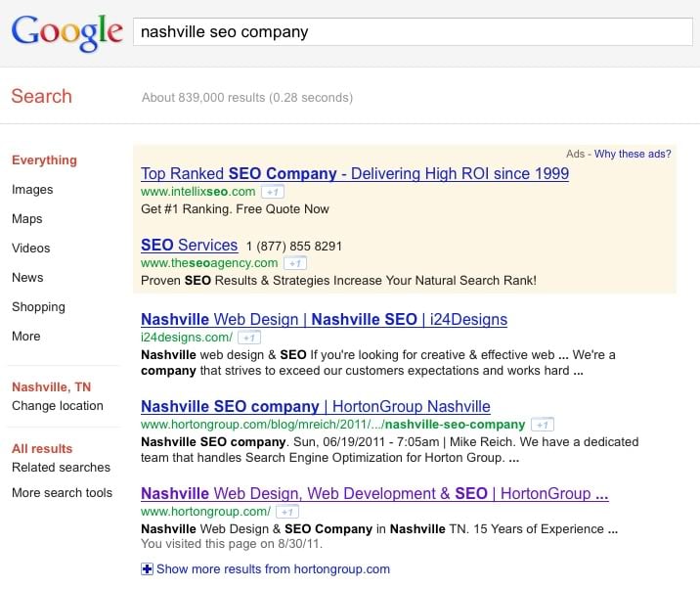Switch to Maps results
700x589 pixels.
coord(26,219)
